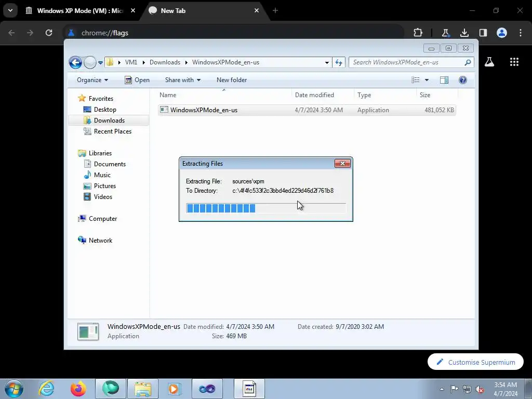Toggle browser side panel icon

click(x=483, y=33)
